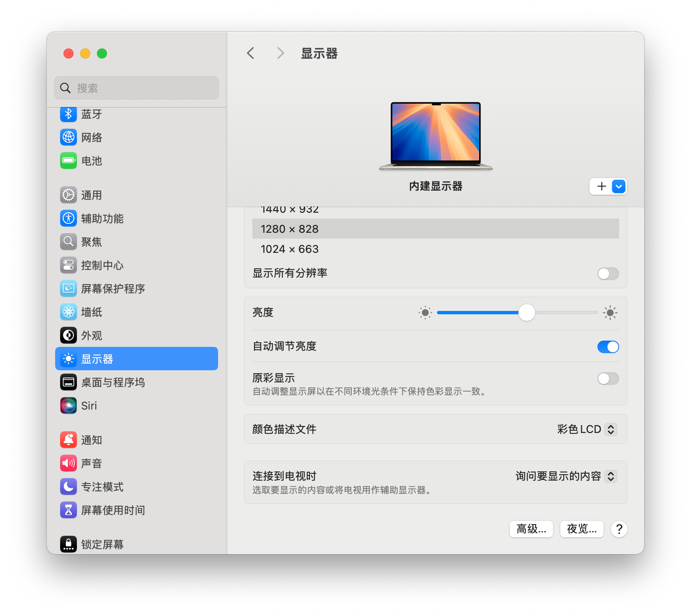
Task: Open the 连接到电视时 options popup
Action: [x=566, y=476]
